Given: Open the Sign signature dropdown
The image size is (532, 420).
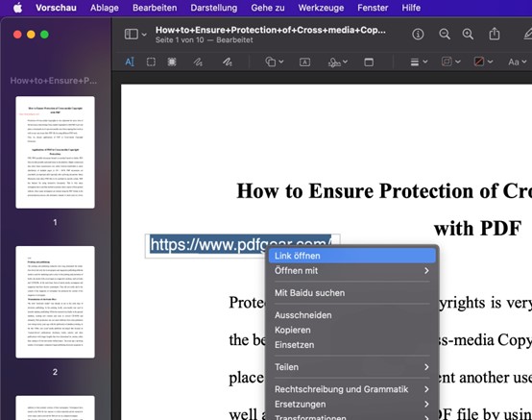Looking at the screenshot, I should [338, 62].
